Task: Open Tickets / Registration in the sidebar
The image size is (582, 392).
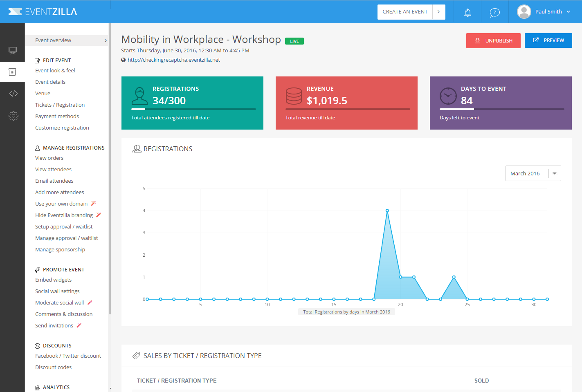Action: (60, 105)
